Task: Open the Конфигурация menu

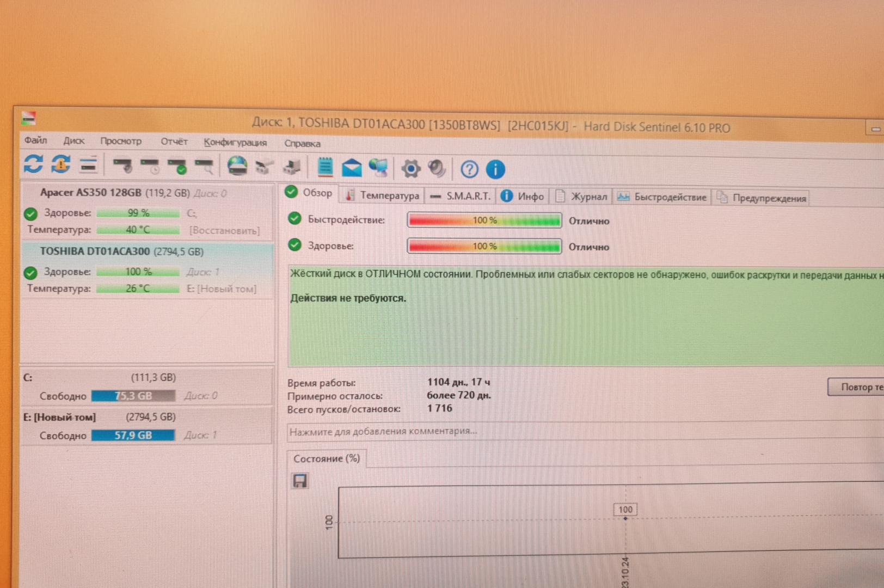Action: [235, 143]
